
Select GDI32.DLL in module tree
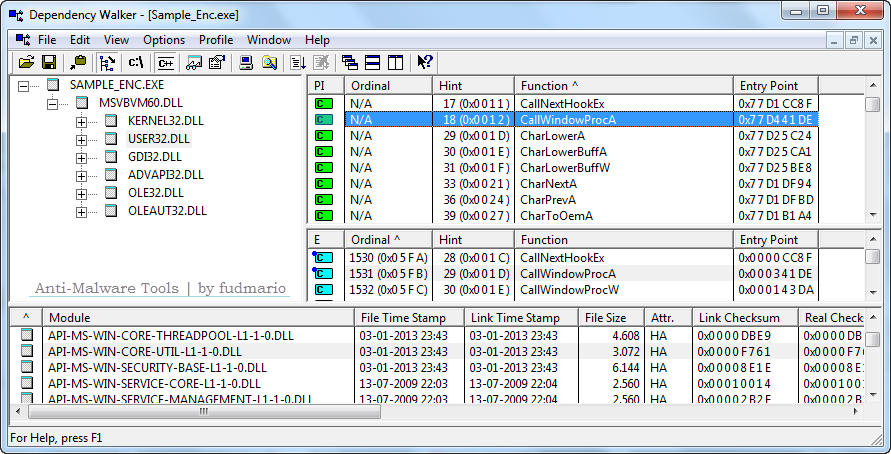click(x=155, y=157)
